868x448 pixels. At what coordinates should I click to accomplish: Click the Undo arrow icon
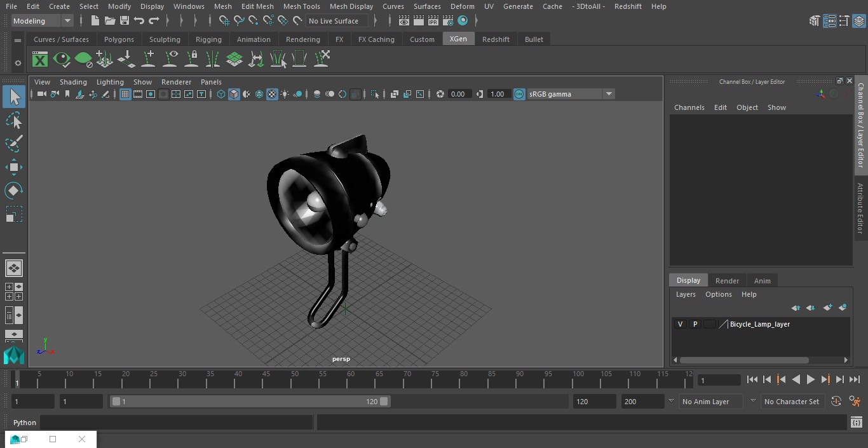(139, 21)
